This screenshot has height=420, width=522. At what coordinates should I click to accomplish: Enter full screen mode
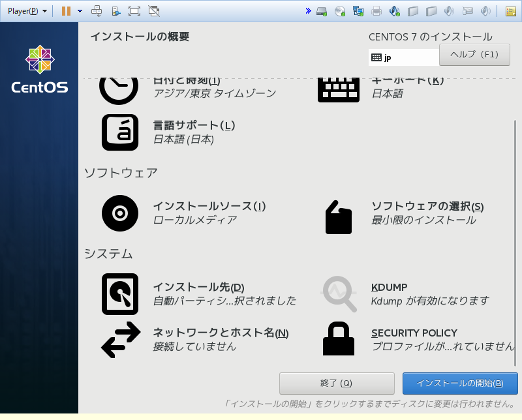pos(134,11)
